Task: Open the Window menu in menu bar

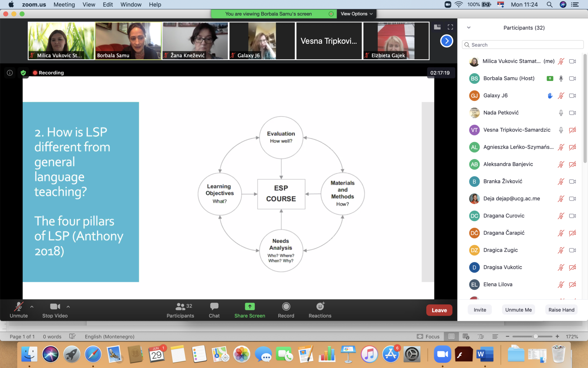Action: tap(131, 4)
